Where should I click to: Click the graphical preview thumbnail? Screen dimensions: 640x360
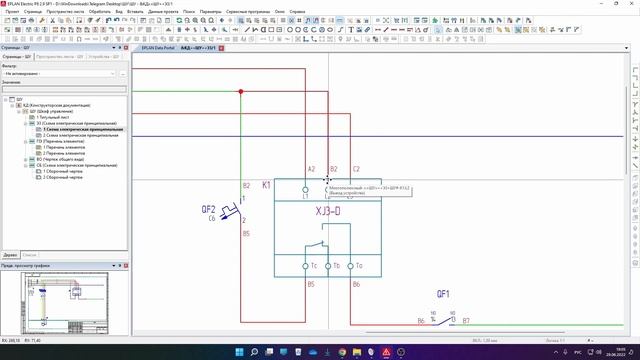[x=65, y=303]
